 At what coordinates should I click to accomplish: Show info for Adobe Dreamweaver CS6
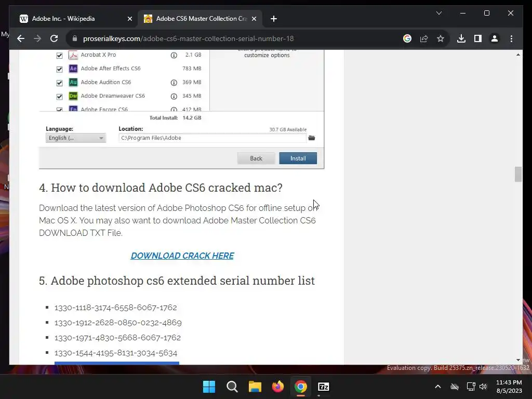(x=174, y=96)
